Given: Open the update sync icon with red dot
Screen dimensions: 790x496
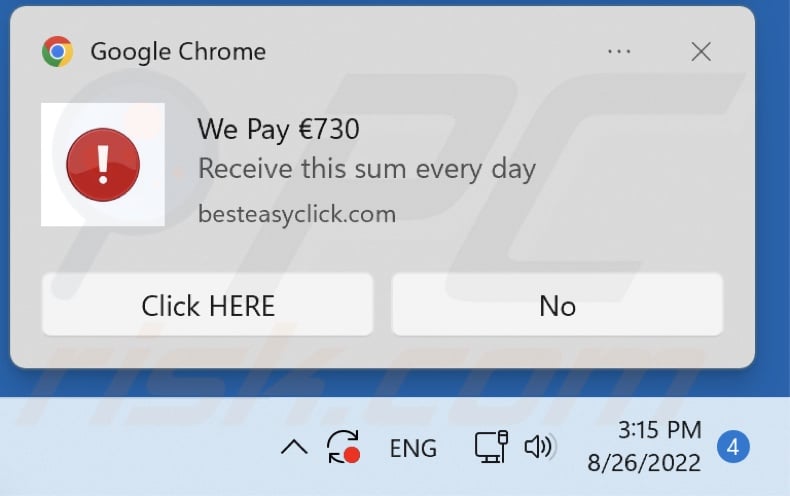Looking at the screenshot, I should (x=344, y=447).
